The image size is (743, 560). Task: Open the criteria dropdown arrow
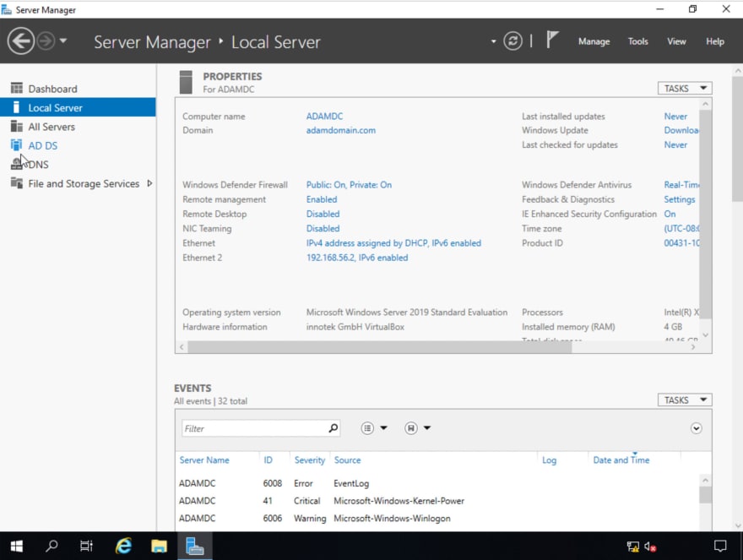coord(384,427)
